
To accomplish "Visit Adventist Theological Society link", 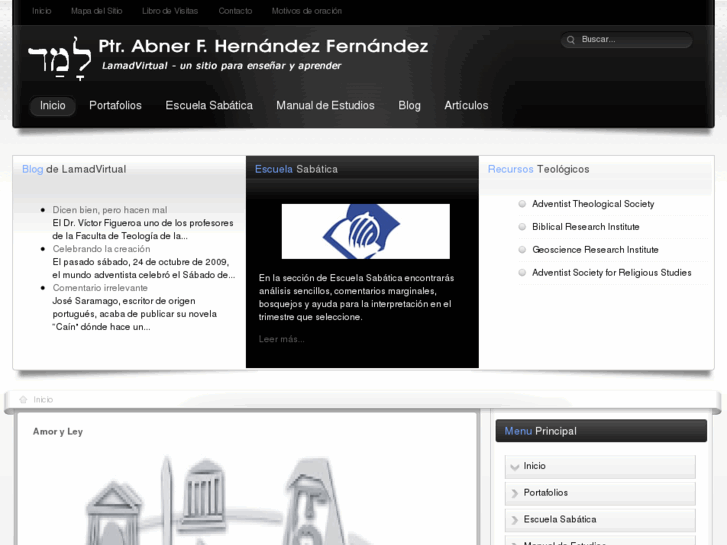I will pos(593,204).
